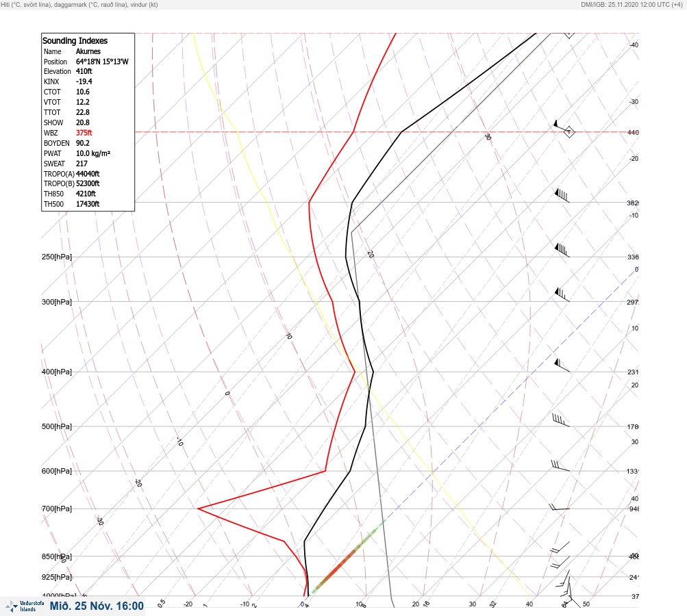Click the TH850 value 4210ft

pyautogui.click(x=86, y=194)
